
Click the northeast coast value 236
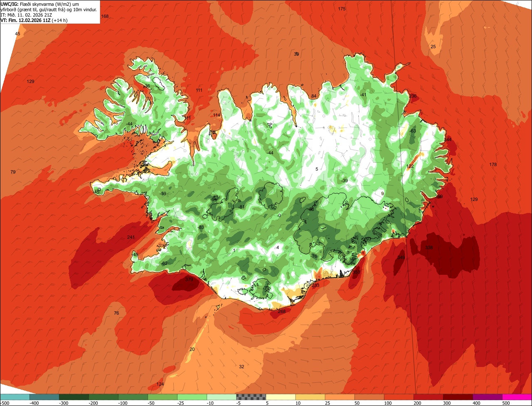[x=413, y=96]
